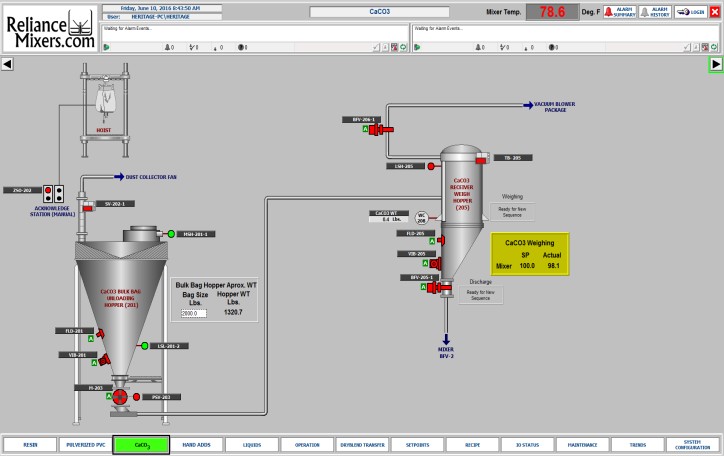Open the Alarm Summary button
This screenshot has width=724, height=456.
coord(620,12)
